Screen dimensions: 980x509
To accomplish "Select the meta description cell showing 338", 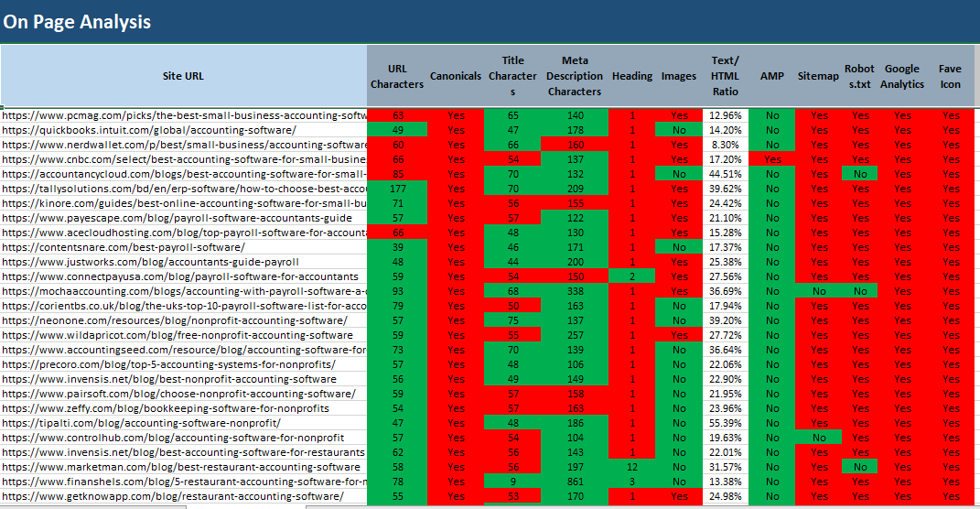I will (575, 291).
